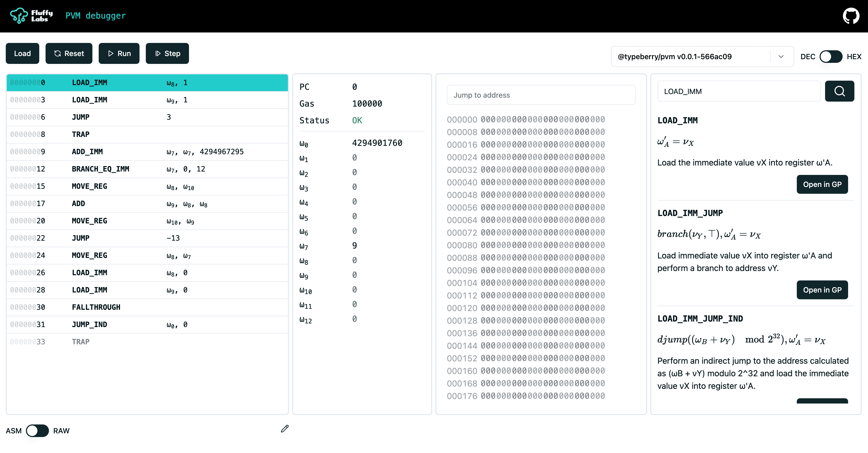
Task: Click the search magnifier icon button
Action: pyautogui.click(x=839, y=91)
